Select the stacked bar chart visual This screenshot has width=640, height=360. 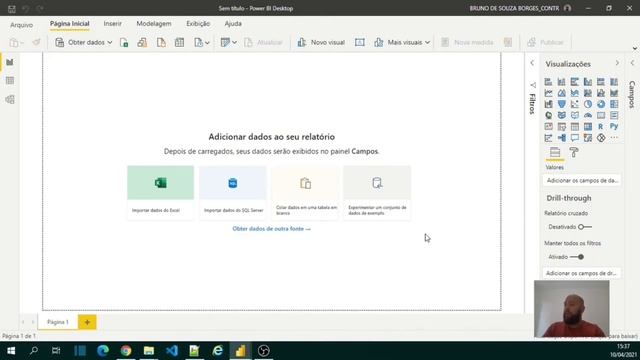[549, 82]
